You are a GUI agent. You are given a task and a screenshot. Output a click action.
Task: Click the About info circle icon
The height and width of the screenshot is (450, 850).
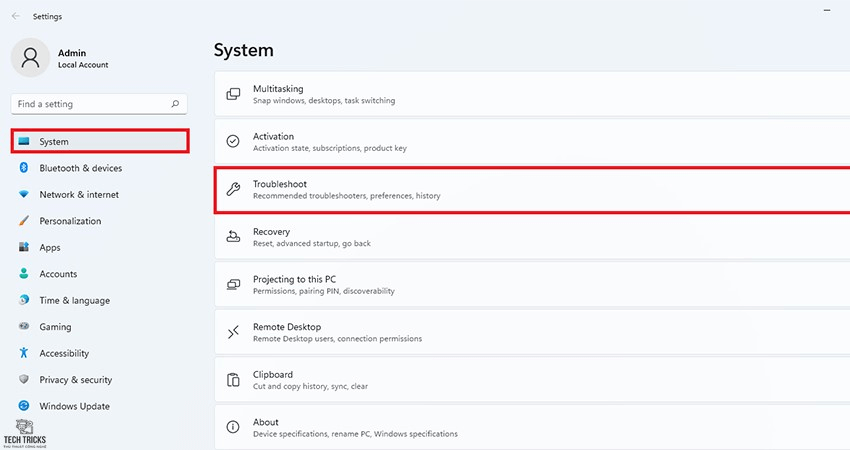tap(233, 427)
